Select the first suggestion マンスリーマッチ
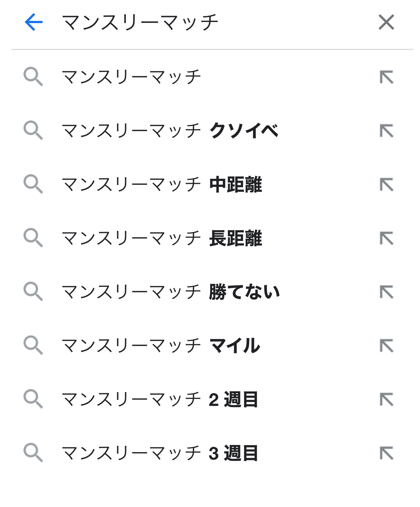The image size is (420, 507). tap(131, 77)
